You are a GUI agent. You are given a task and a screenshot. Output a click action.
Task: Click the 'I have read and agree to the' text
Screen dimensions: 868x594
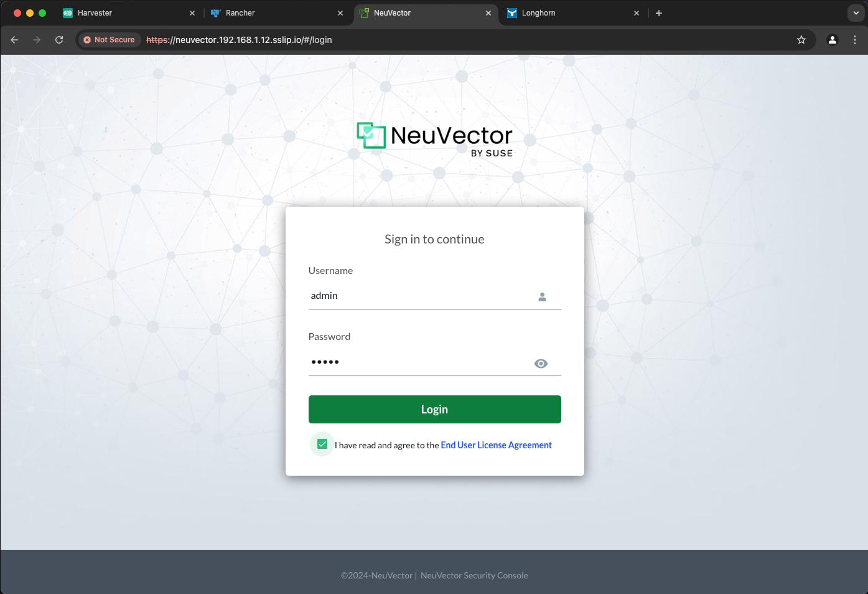click(387, 445)
